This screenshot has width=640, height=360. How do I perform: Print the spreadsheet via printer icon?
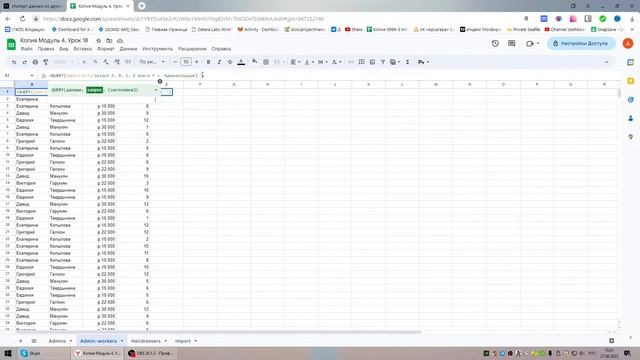(x=35, y=62)
